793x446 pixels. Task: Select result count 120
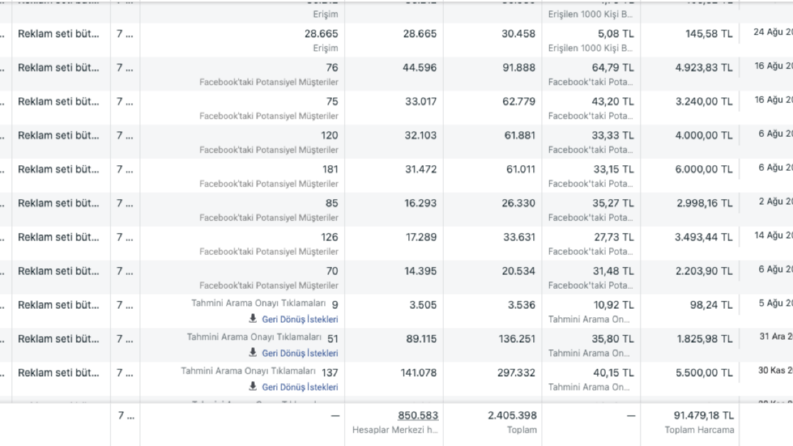tap(329, 136)
